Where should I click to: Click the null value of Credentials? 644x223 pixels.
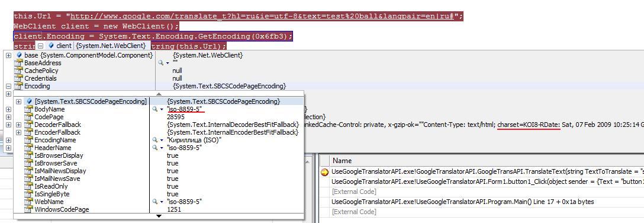coord(177,78)
